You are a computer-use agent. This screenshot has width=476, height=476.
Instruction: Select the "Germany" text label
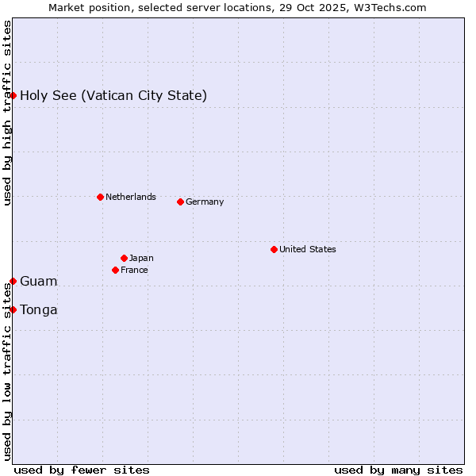click(205, 202)
